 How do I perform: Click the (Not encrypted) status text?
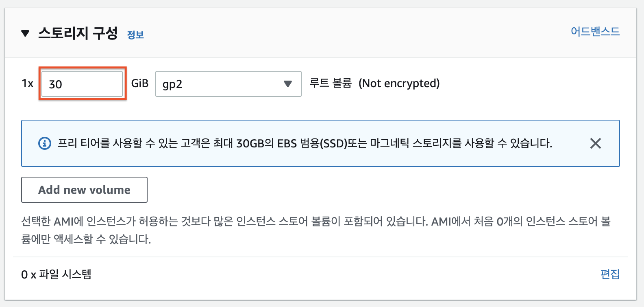click(399, 83)
